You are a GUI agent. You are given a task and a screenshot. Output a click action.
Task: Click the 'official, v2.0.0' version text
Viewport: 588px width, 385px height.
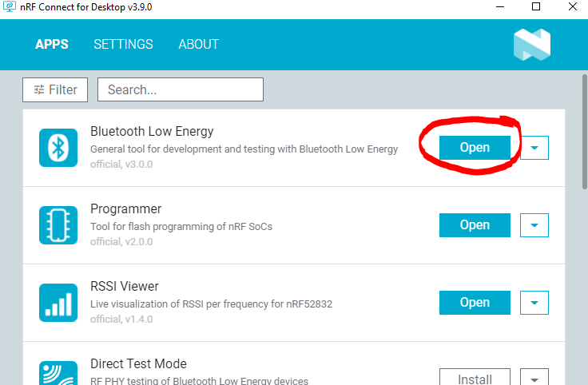click(x=121, y=242)
